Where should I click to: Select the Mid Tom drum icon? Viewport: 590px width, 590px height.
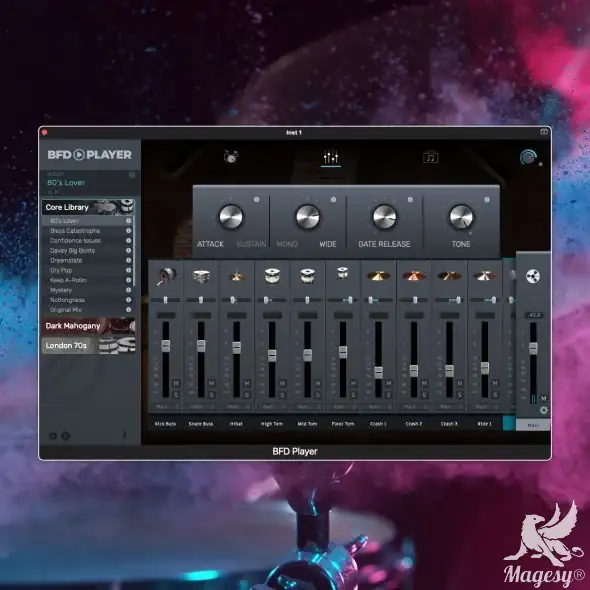coord(307,275)
